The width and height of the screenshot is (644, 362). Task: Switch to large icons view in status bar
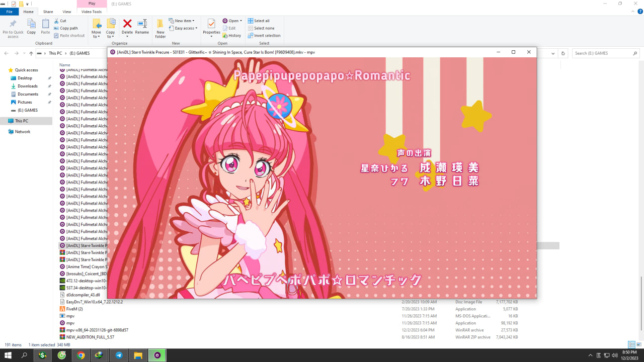click(638, 345)
